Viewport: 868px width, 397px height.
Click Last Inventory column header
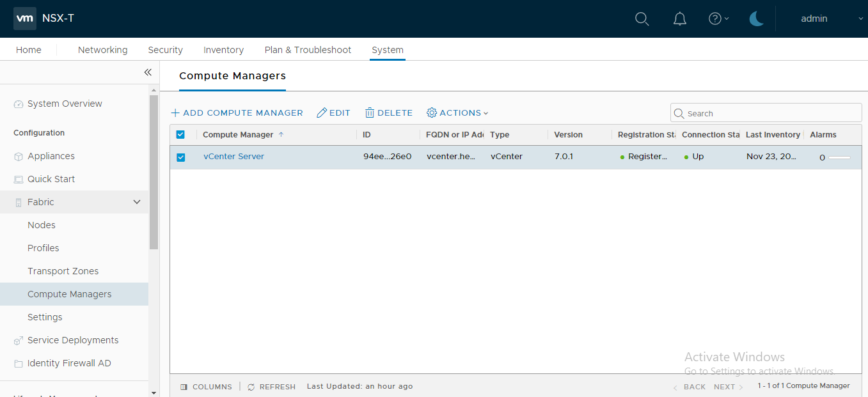(773, 134)
